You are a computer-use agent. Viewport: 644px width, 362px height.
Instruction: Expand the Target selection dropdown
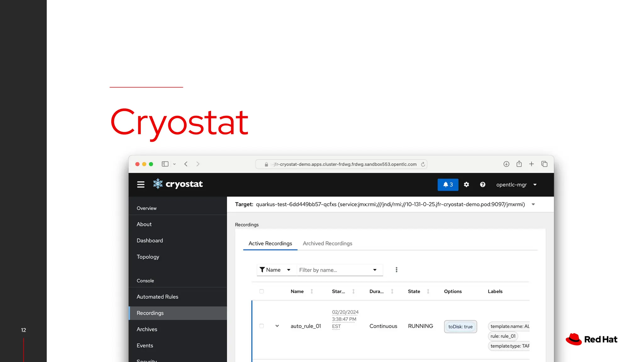point(533,205)
